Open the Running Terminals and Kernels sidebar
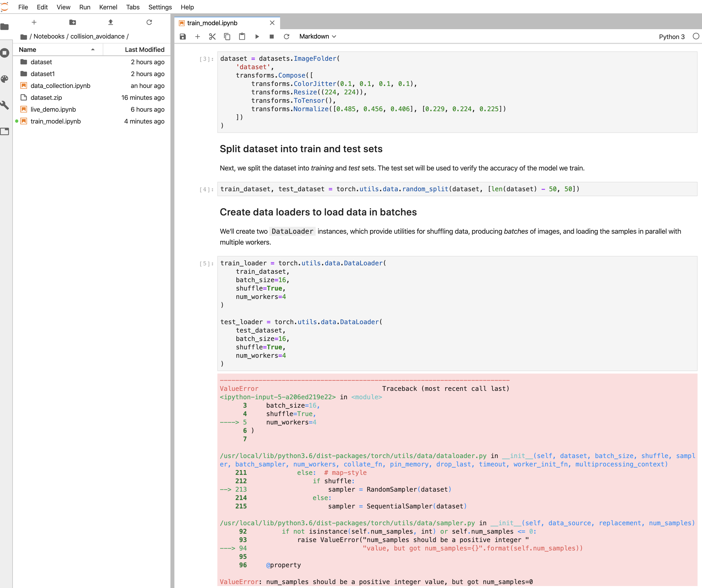 pos(5,53)
